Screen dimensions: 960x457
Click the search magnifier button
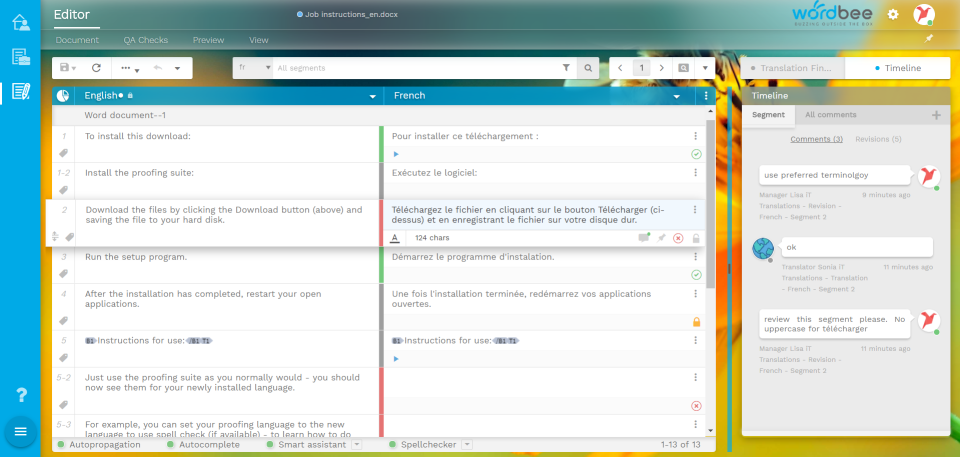pos(588,68)
